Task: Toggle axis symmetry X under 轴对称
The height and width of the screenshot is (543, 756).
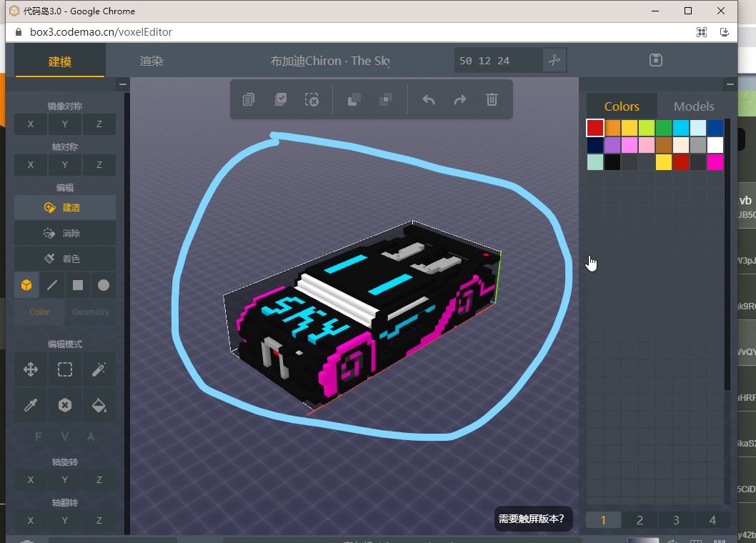Action: (31, 165)
